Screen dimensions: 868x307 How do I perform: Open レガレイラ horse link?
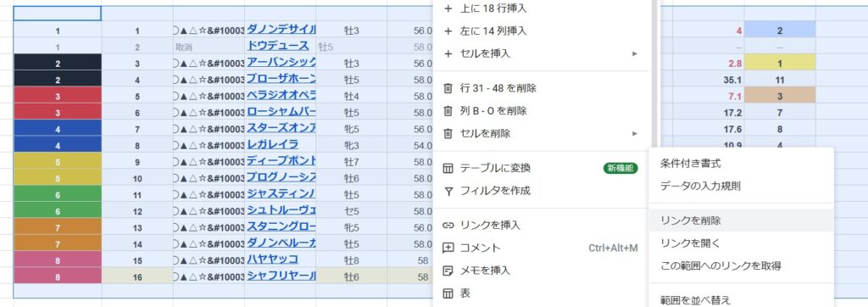click(272, 145)
